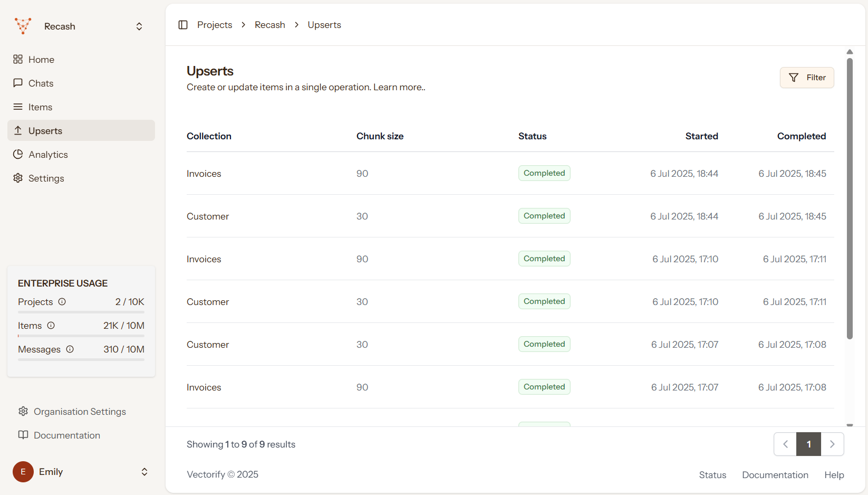This screenshot has height=495, width=868.
Task: Click the Recash logo icon
Action: pyautogui.click(x=23, y=26)
